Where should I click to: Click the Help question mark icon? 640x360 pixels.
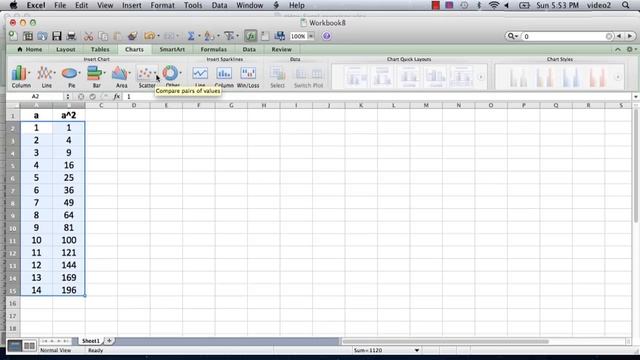tap(326, 36)
